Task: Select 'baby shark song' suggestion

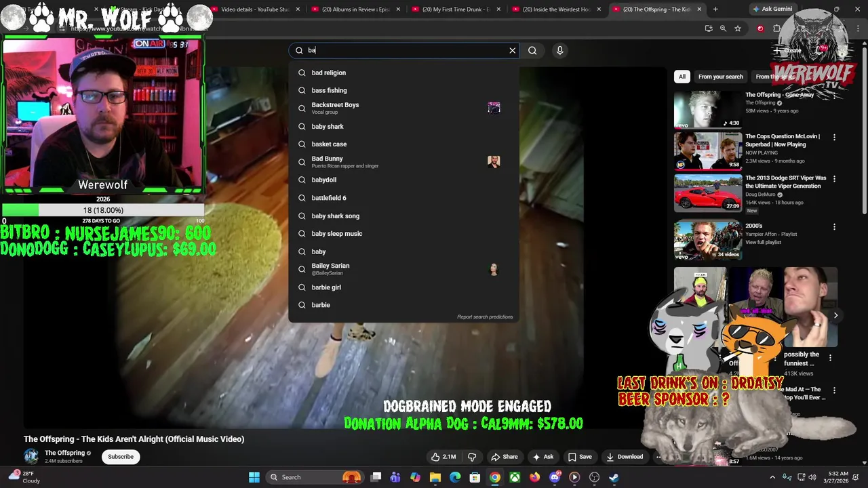Action: 403,216
